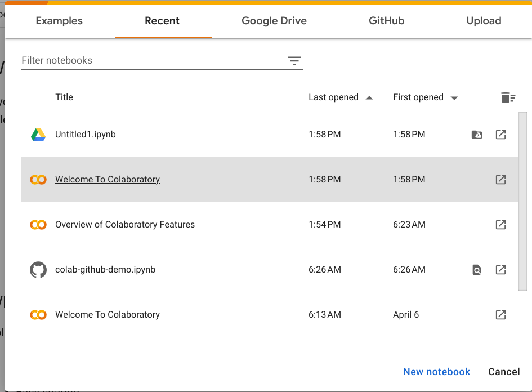The height and width of the screenshot is (392, 532).
Task: Go to the Upload tab
Action: tap(484, 21)
